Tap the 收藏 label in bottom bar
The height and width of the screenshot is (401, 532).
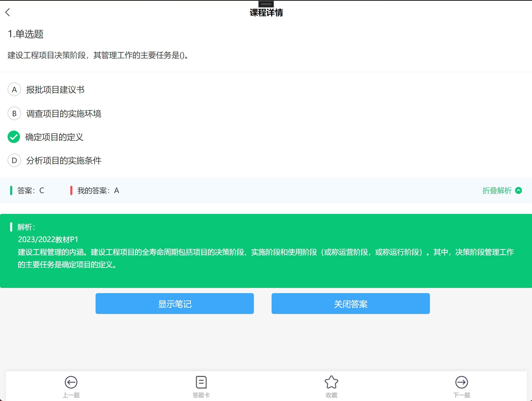pyautogui.click(x=331, y=395)
